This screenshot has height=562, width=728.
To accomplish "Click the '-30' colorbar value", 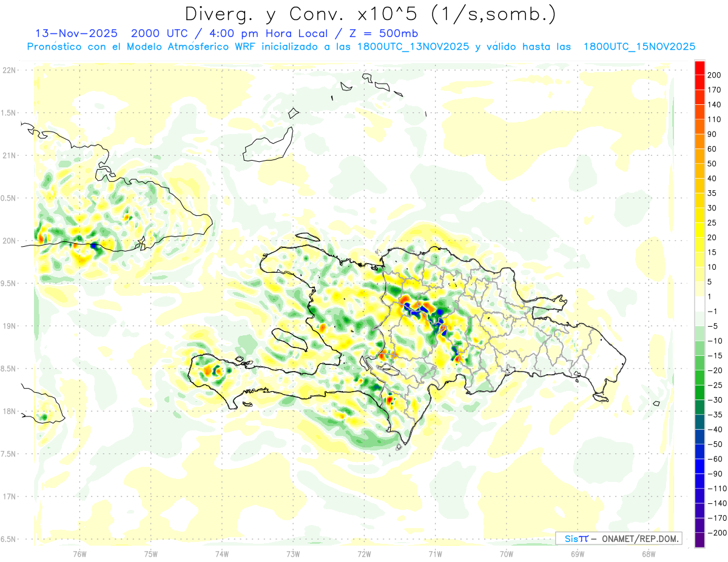I will [x=716, y=400].
